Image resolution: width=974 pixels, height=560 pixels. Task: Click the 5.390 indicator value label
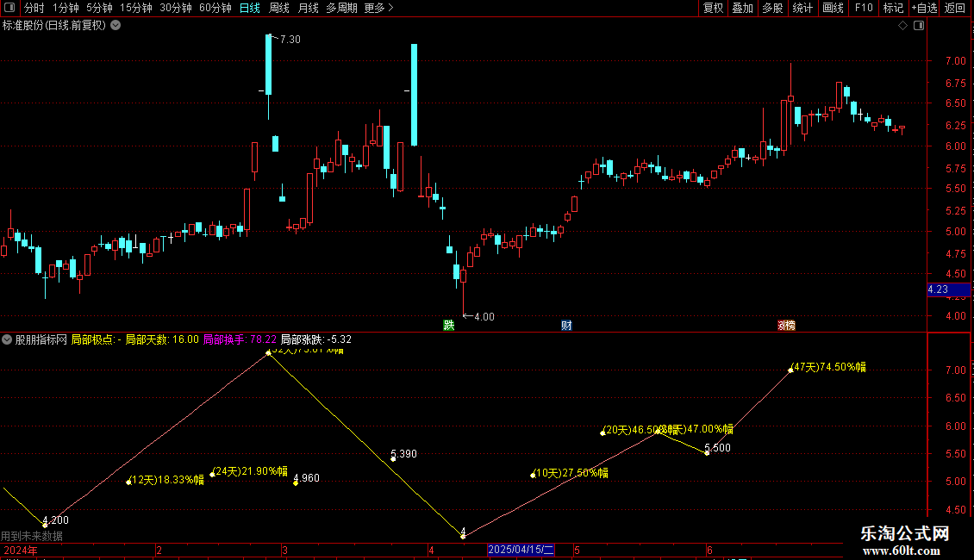point(403,454)
